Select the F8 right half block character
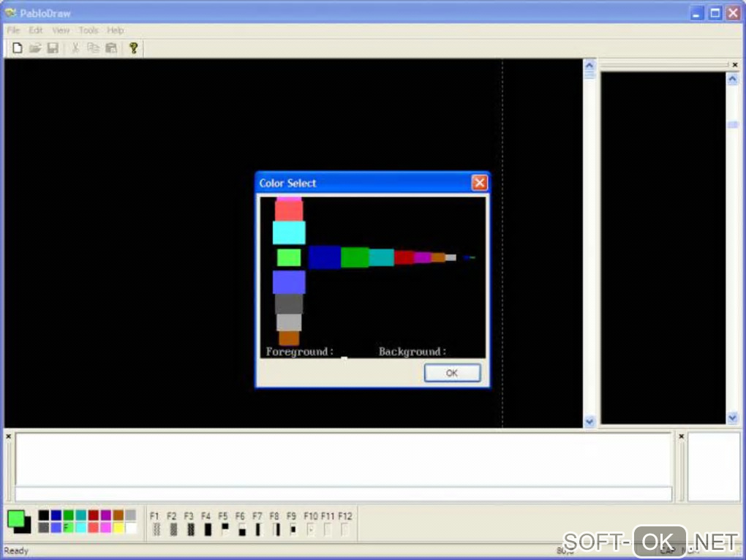The image size is (746, 560). tap(276, 529)
